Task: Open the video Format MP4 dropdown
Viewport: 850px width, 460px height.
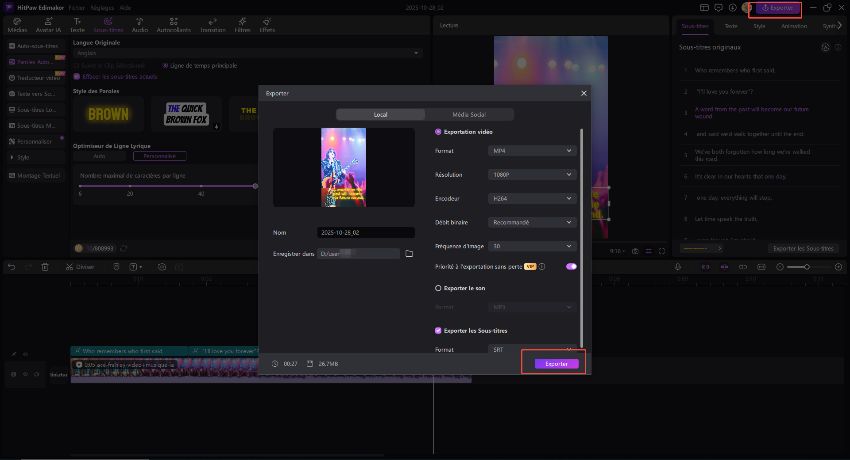Action: click(x=533, y=151)
